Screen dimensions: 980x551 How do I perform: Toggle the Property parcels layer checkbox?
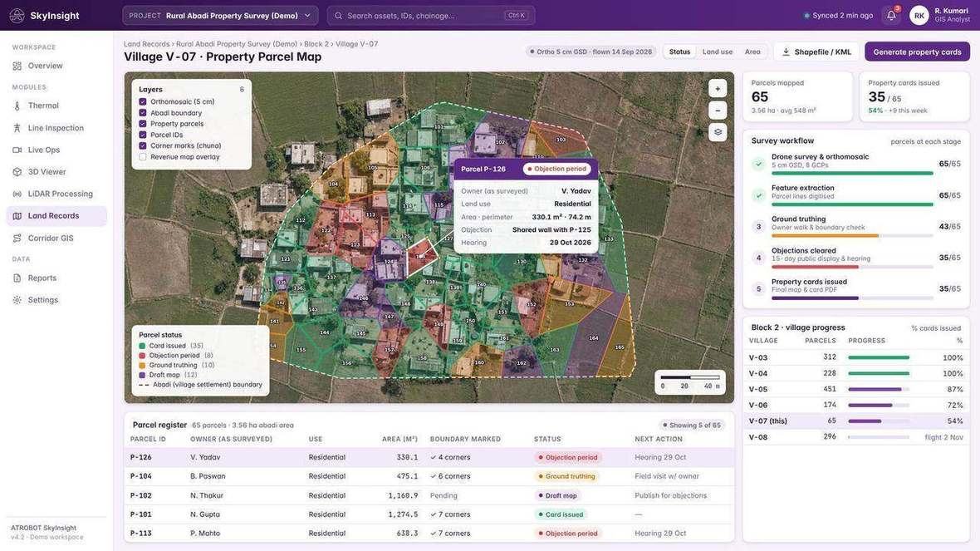(143, 124)
